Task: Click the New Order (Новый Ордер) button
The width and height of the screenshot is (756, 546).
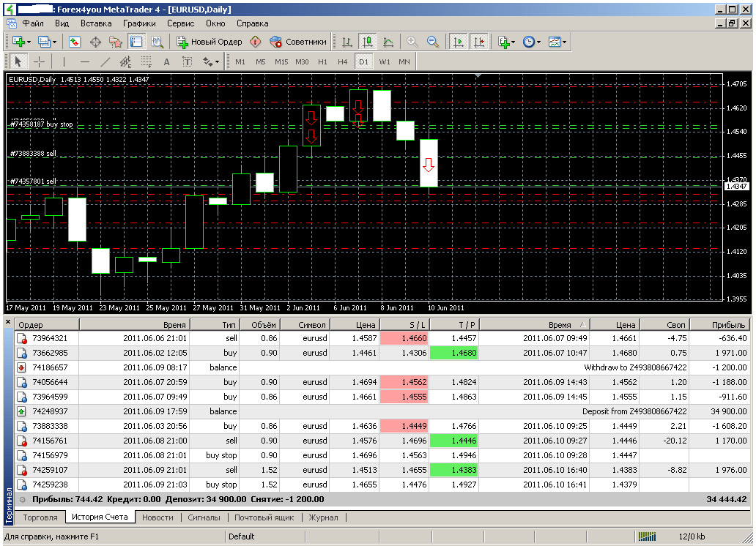Action: 210,42
